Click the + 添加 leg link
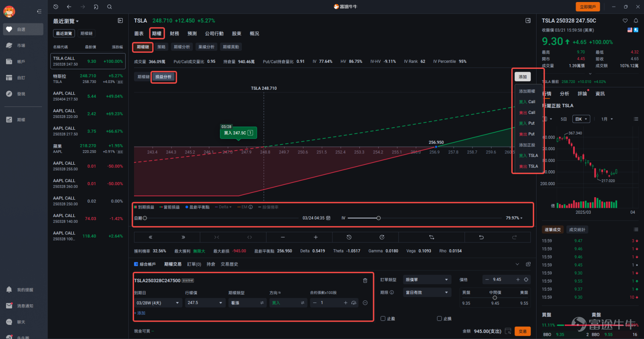 140,313
